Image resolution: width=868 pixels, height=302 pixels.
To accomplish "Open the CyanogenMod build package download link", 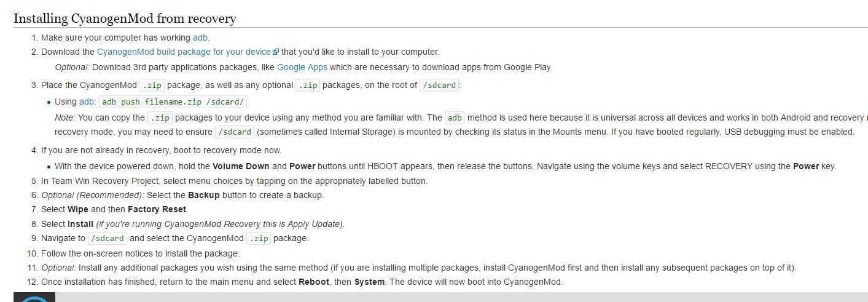I will 184,52.
